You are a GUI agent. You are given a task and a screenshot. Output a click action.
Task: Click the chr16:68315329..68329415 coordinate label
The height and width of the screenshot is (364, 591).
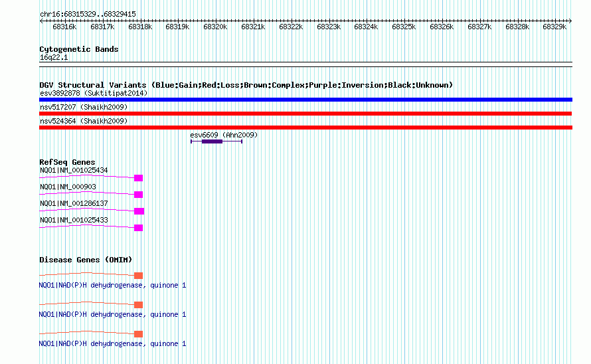pos(88,15)
